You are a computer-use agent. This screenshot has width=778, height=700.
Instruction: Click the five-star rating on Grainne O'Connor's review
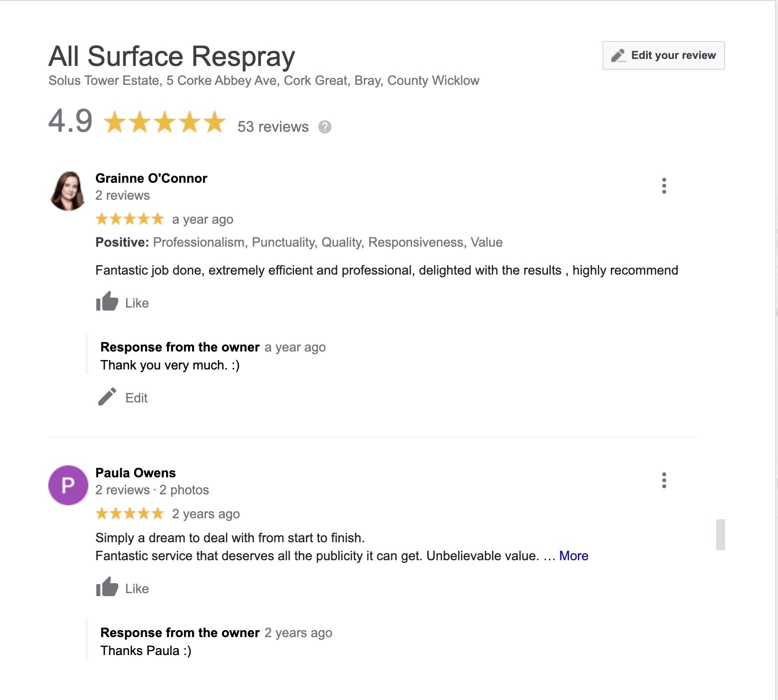click(x=129, y=219)
